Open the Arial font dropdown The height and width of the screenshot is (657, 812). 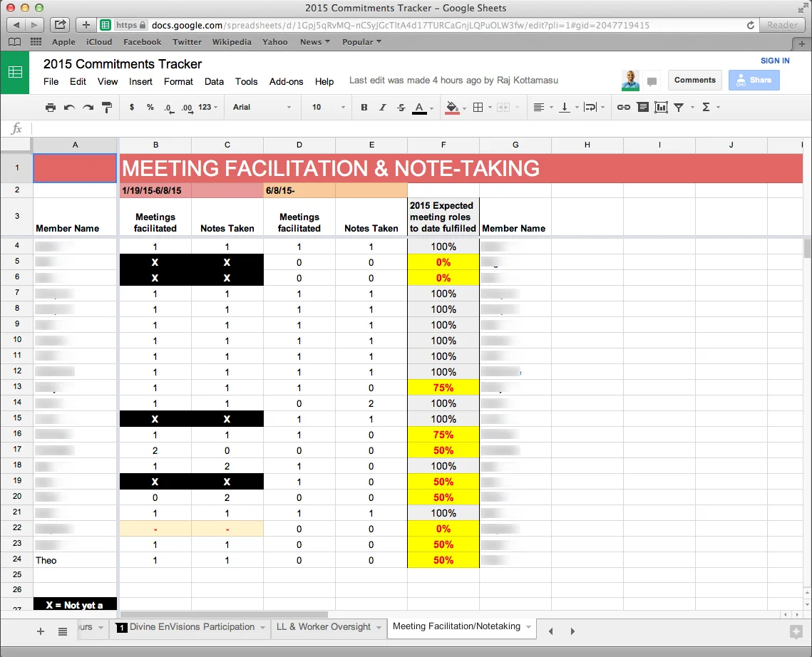pyautogui.click(x=262, y=107)
